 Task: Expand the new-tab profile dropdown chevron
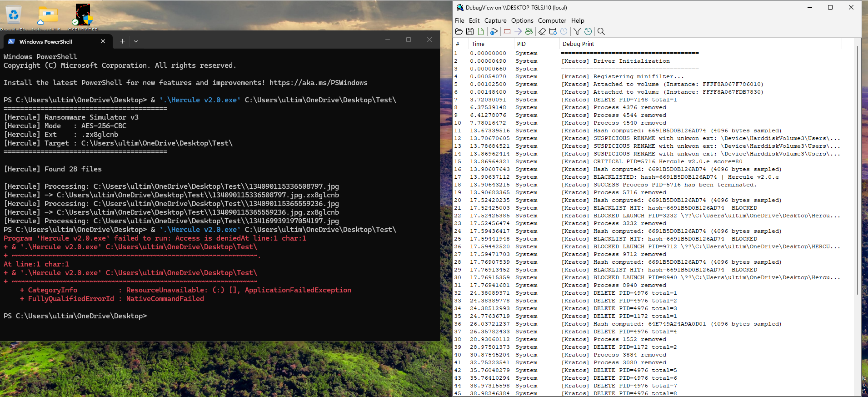(136, 41)
